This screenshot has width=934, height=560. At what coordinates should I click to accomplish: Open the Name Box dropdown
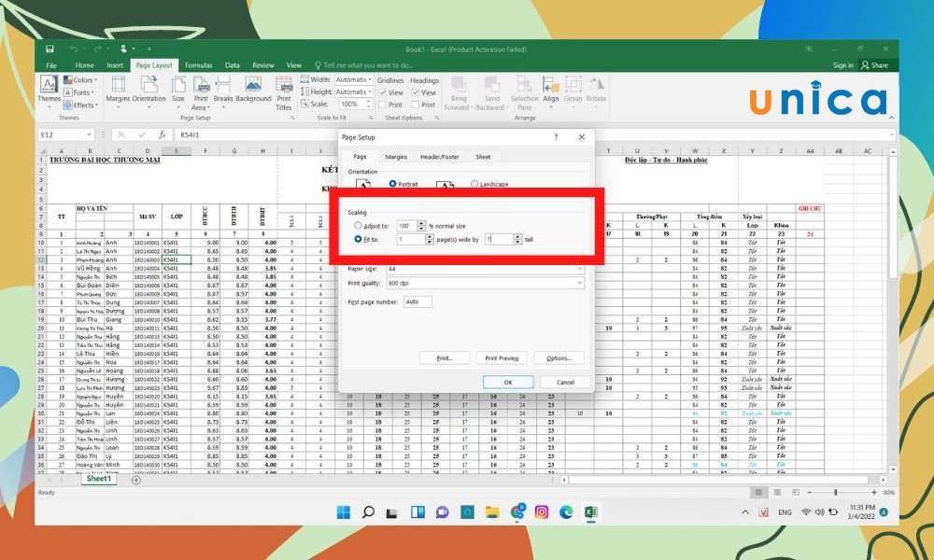click(x=89, y=135)
